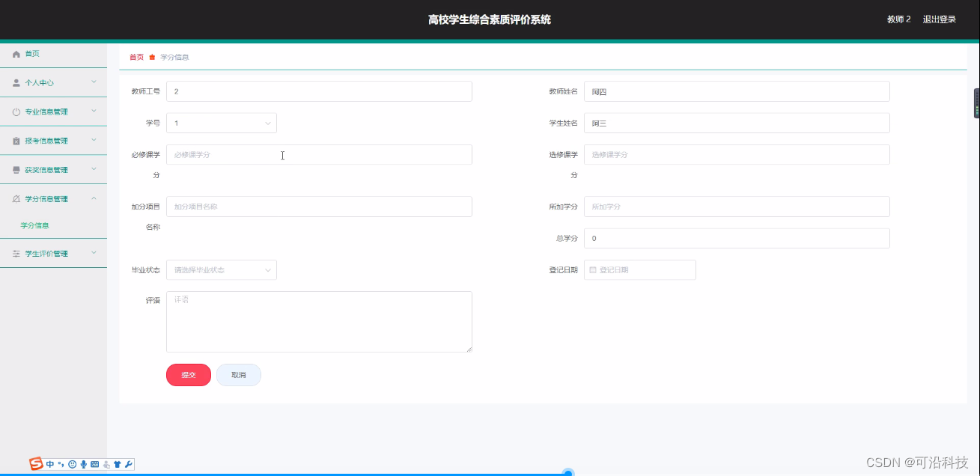
Task: Click the 登记日期 date field
Action: [640, 269]
